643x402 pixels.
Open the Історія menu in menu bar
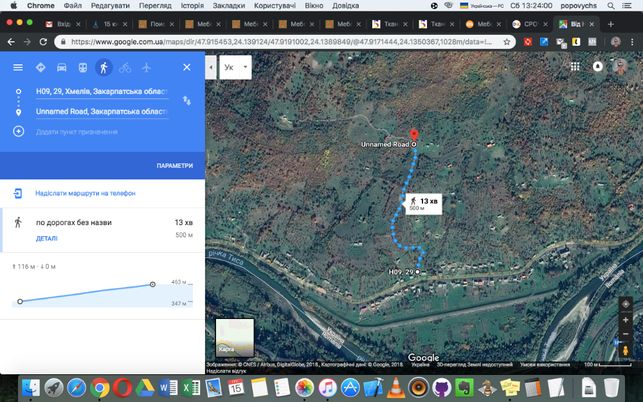192,6
